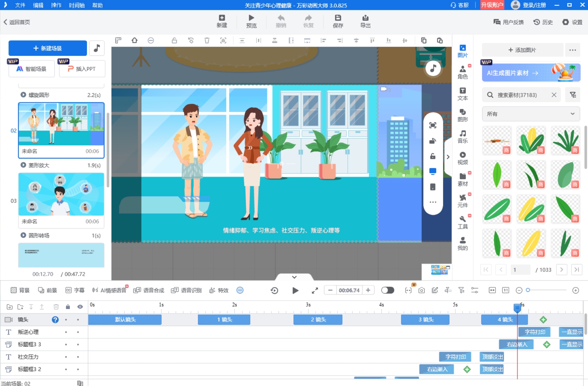Open the 音乐 (Music) panel icon
The image size is (588, 386).
pyautogui.click(x=462, y=136)
